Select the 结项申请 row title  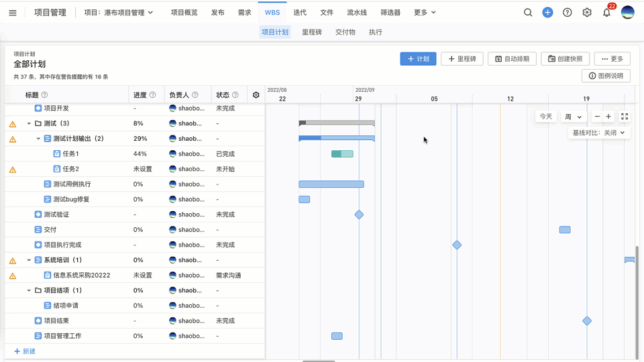tap(66, 306)
